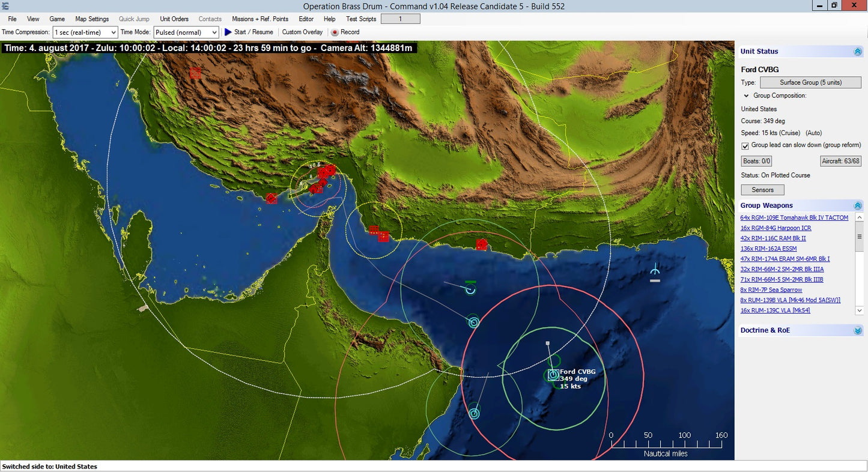Image resolution: width=868 pixels, height=472 pixels.
Task: Open the Map Settings menu
Action: tap(91, 19)
